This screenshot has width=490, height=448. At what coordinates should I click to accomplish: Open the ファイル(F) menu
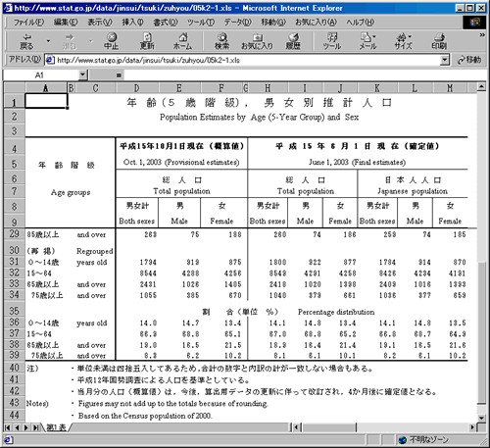(28, 23)
